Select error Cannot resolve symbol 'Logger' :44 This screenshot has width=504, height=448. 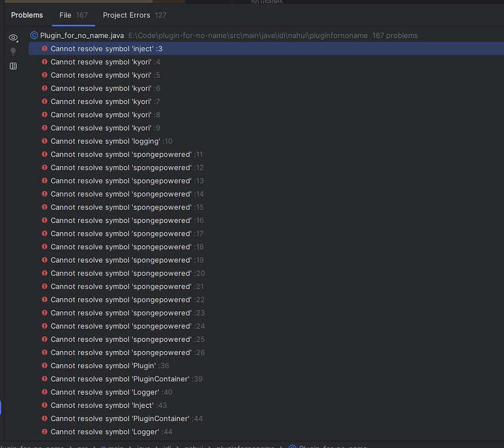pos(267,432)
